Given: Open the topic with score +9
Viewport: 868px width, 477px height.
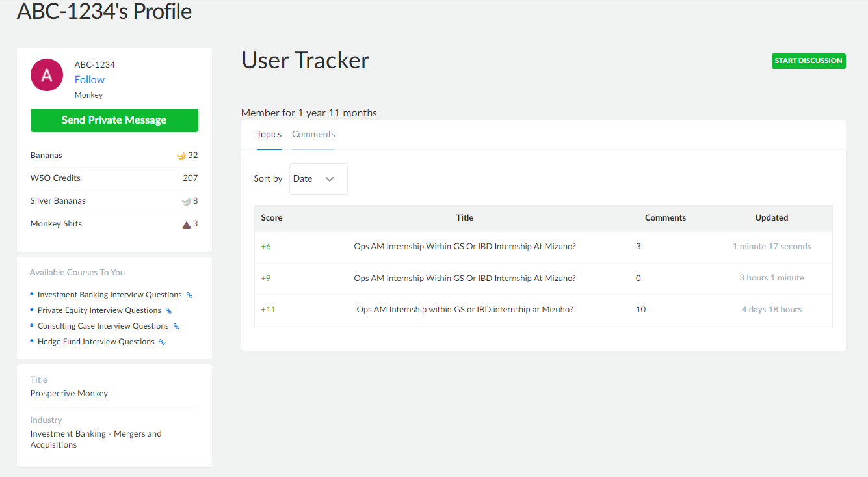Looking at the screenshot, I should click(465, 278).
